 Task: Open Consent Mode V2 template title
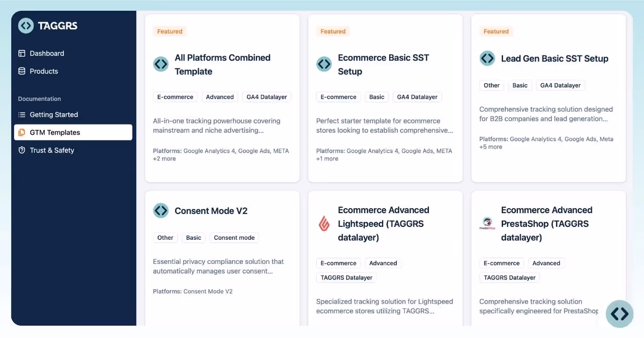[211, 211]
